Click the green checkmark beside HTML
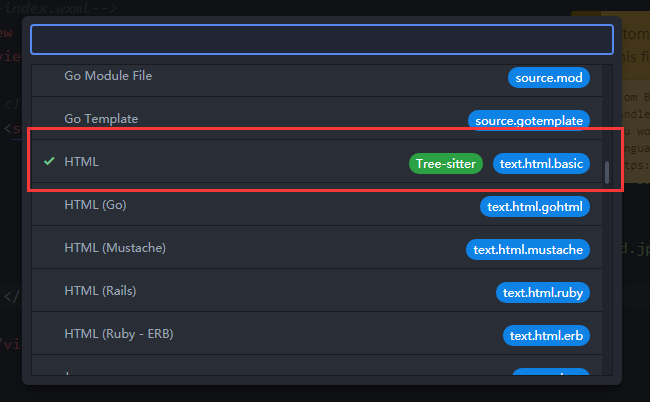Image resolution: width=650 pixels, height=402 pixels. pyautogui.click(x=49, y=161)
